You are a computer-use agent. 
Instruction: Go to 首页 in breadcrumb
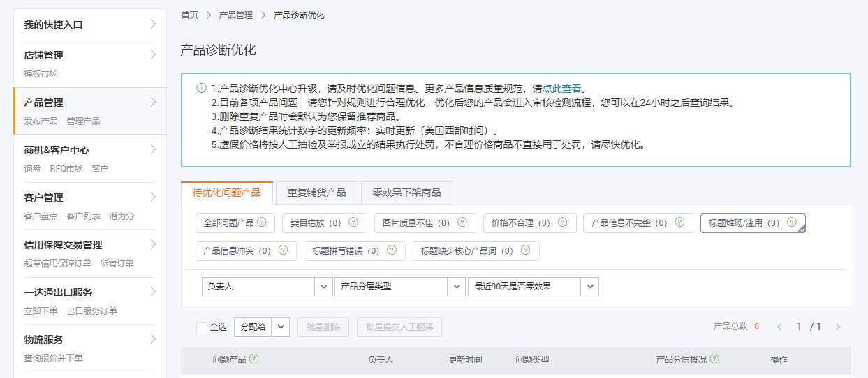(189, 15)
